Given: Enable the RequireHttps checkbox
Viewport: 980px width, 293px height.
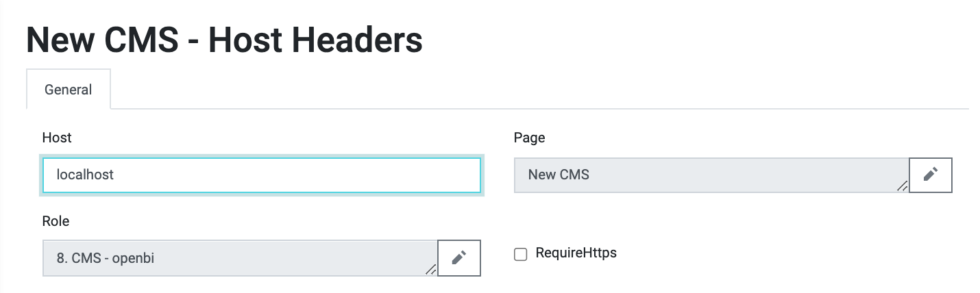Looking at the screenshot, I should (521, 255).
